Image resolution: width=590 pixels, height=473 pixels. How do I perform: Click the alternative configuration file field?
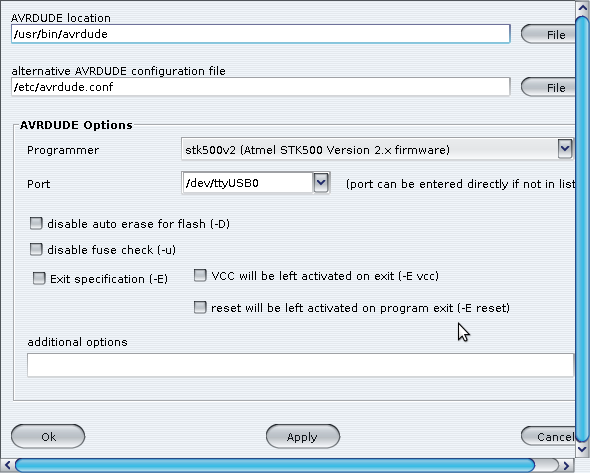pyautogui.click(x=261, y=87)
